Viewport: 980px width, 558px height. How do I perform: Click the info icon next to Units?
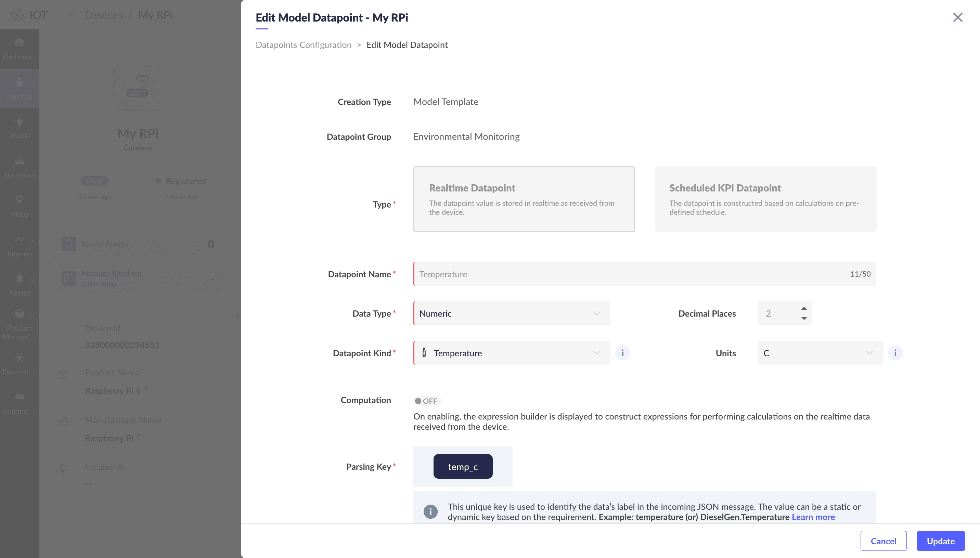(x=895, y=353)
